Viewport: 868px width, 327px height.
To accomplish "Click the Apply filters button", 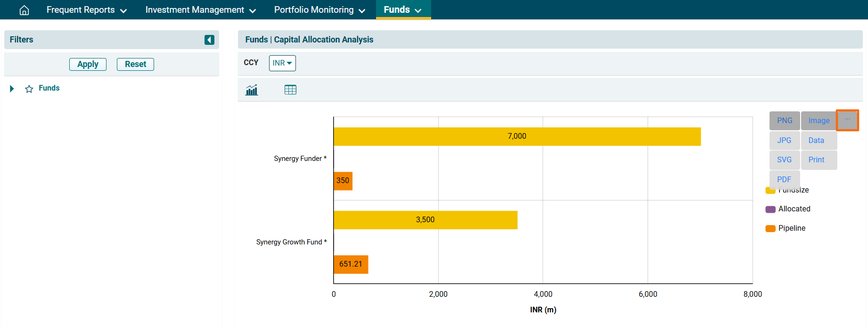I will [88, 64].
